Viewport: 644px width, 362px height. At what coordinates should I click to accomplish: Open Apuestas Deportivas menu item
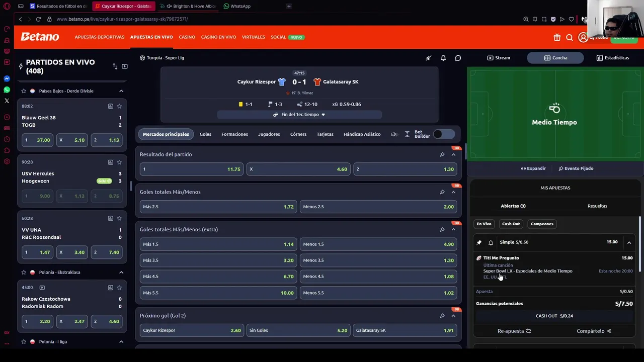[x=100, y=37]
